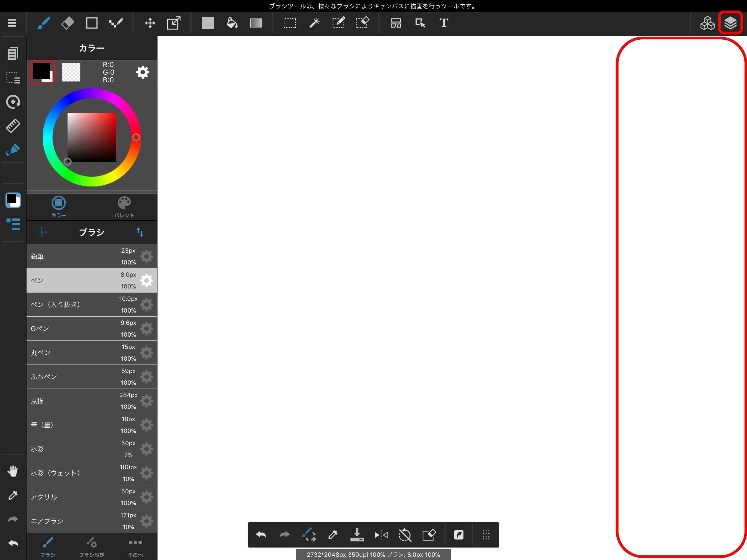Select the Eraser tool
Screen dimensions: 747x560
(x=68, y=23)
